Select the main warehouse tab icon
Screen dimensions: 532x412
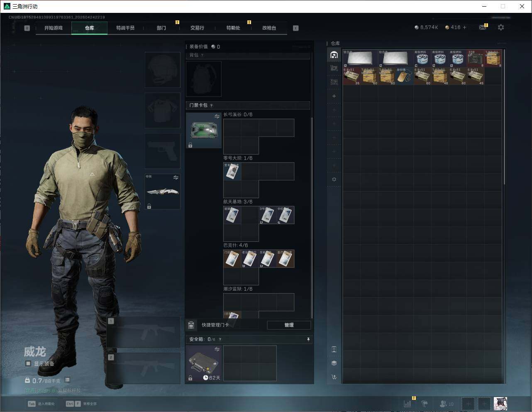point(334,55)
